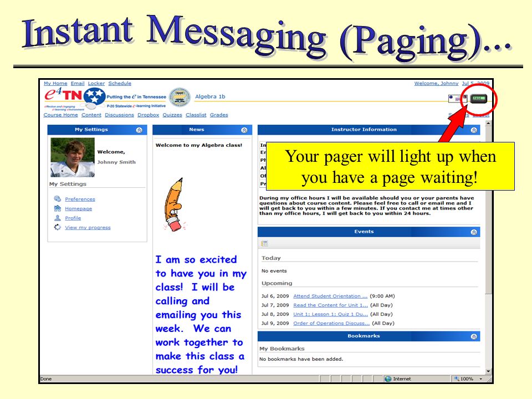Click the Johnny Smith name text

pos(116,162)
